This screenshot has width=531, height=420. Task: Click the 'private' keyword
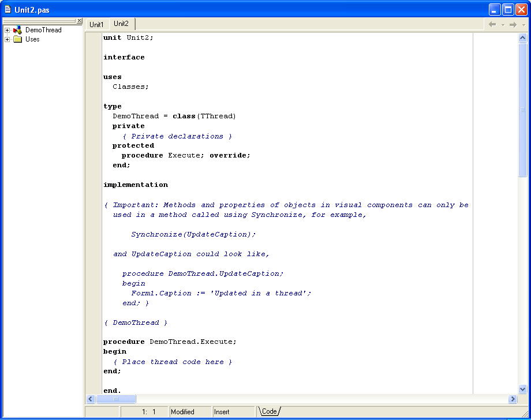128,126
